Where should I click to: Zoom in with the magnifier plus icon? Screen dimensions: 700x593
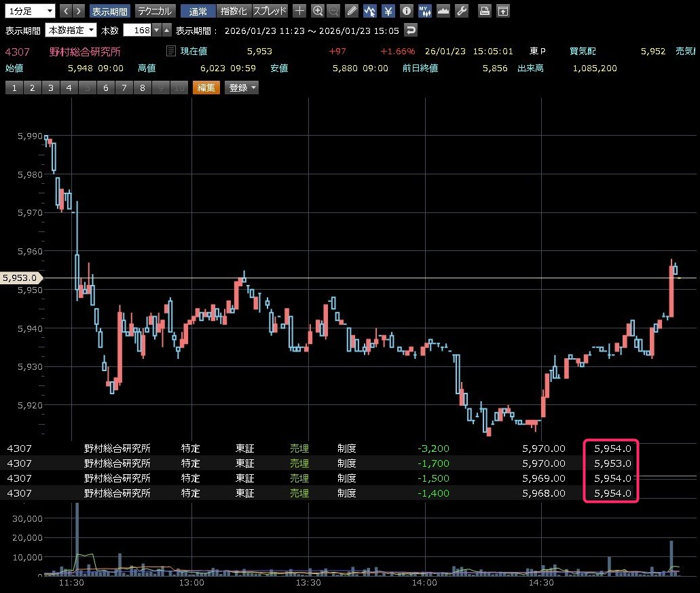[318, 11]
